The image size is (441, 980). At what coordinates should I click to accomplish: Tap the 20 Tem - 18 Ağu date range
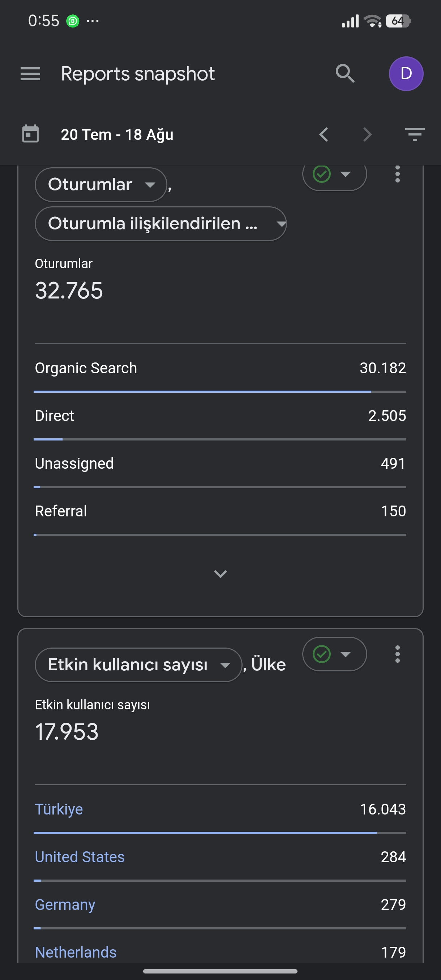[117, 134]
